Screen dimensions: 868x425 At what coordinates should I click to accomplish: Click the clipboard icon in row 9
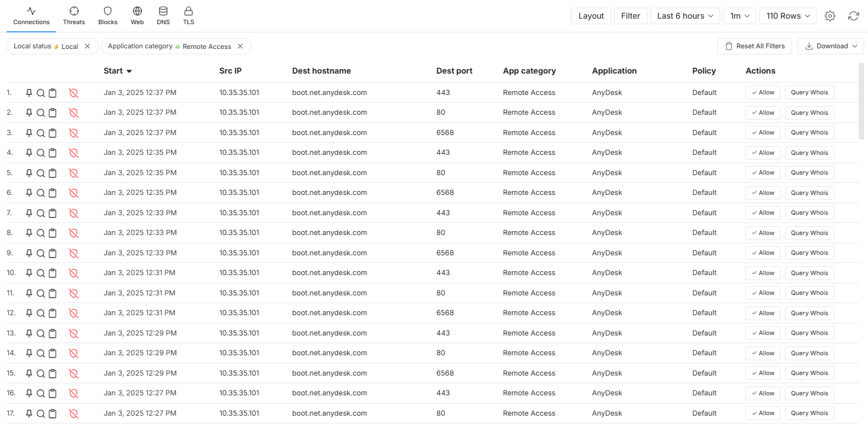[53, 253]
